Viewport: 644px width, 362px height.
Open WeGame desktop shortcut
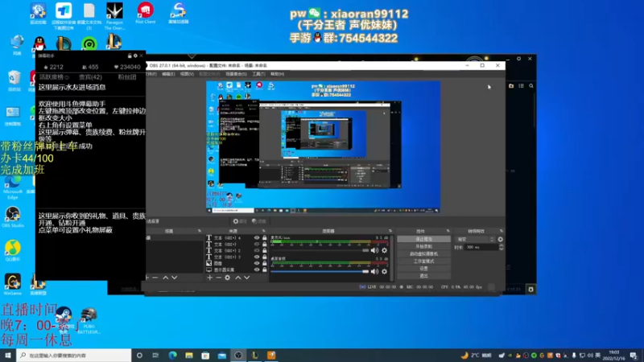pos(13,285)
